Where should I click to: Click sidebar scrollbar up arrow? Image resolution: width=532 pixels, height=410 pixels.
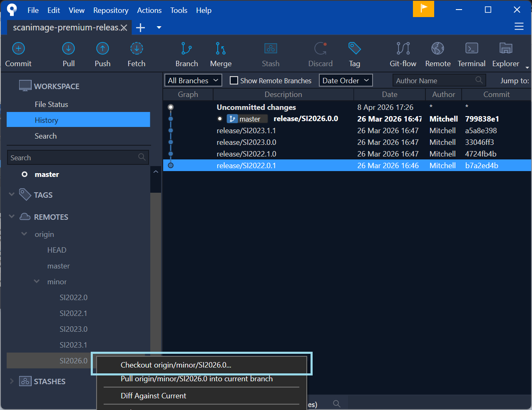(x=156, y=171)
